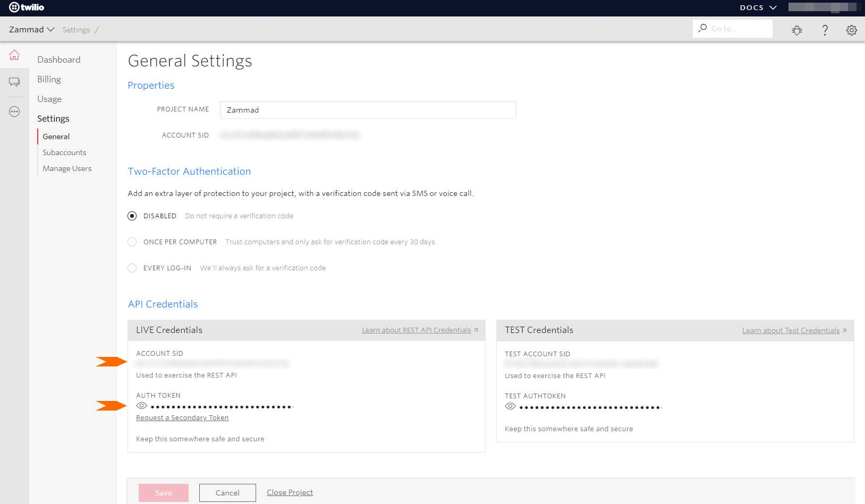865x504 pixels.
Task: Edit the PROJECT NAME field
Action: coord(368,110)
